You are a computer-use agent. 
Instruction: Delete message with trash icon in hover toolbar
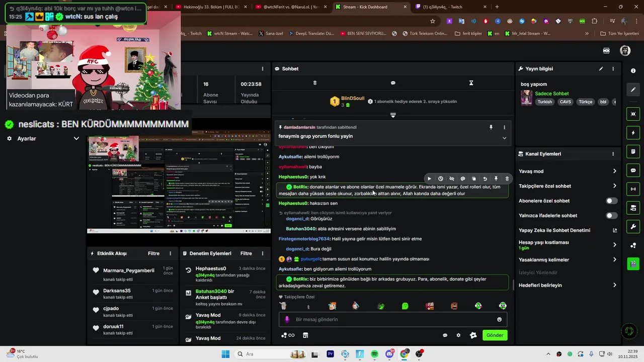[507, 178]
